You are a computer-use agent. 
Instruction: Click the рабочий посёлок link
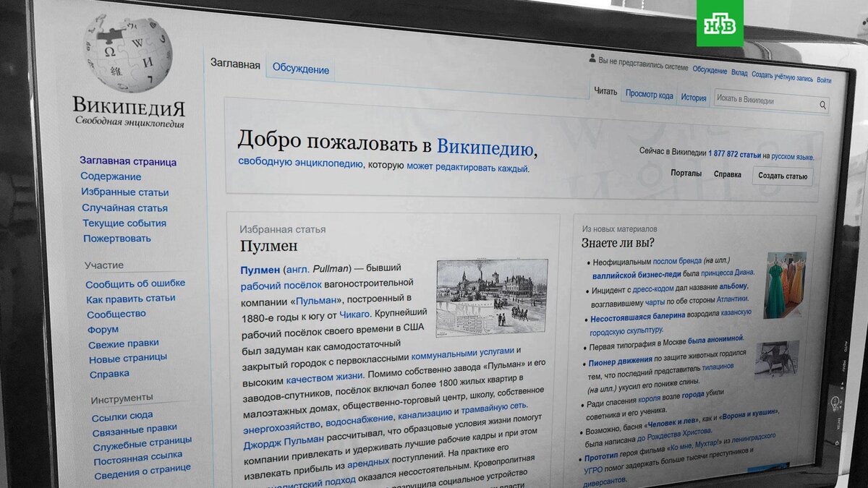coord(281,286)
